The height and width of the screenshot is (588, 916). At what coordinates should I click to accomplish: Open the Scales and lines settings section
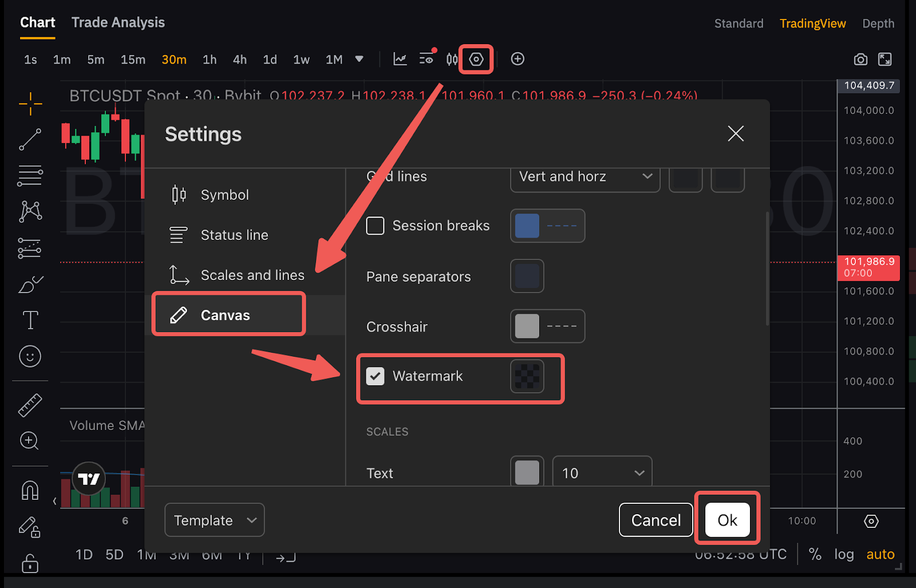(x=252, y=275)
